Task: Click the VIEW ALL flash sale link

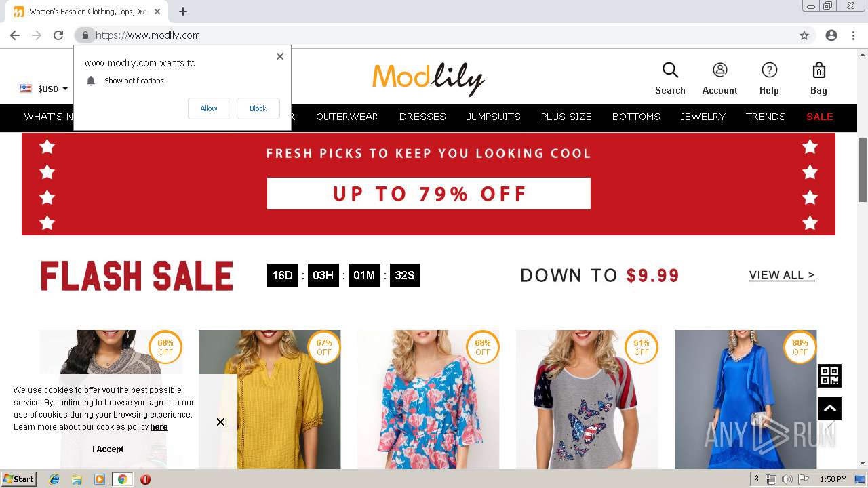Action: tap(781, 275)
